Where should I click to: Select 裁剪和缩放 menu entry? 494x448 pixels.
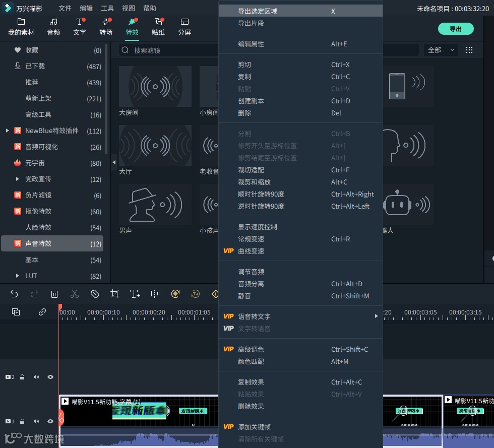[300, 182]
